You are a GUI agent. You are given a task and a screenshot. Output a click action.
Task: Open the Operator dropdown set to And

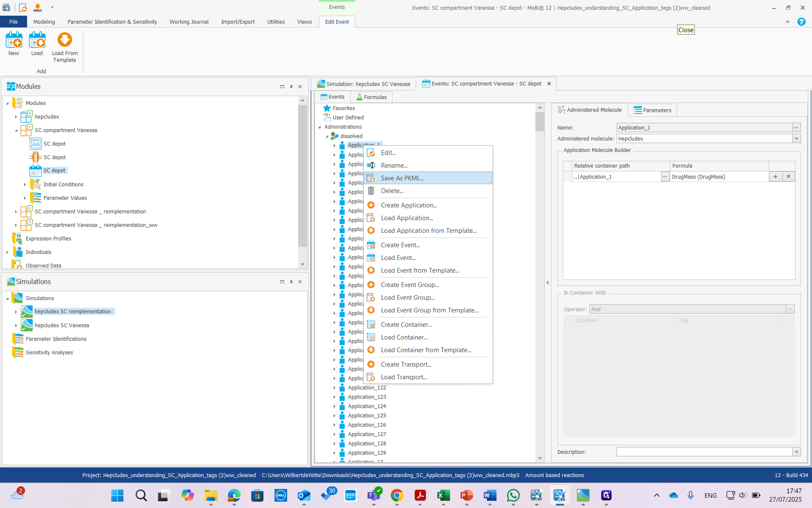790,309
